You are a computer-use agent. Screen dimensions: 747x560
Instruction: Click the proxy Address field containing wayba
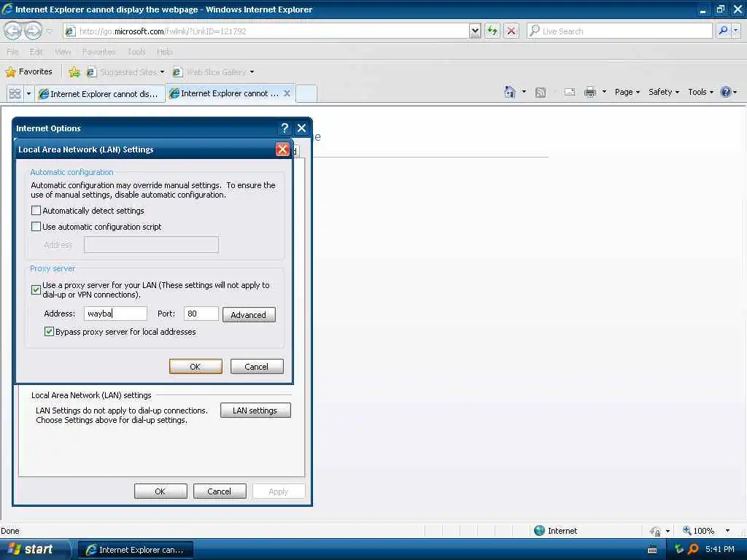(115, 314)
